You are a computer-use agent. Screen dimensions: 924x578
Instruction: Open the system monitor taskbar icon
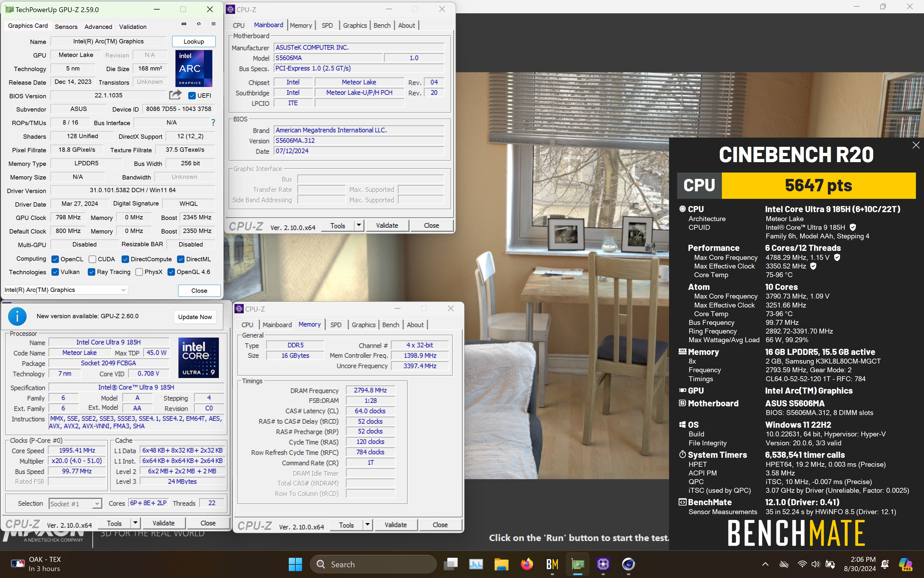coord(476,564)
